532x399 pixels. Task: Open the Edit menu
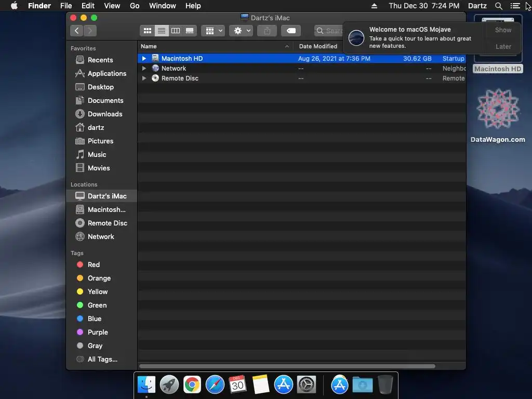[x=88, y=6]
